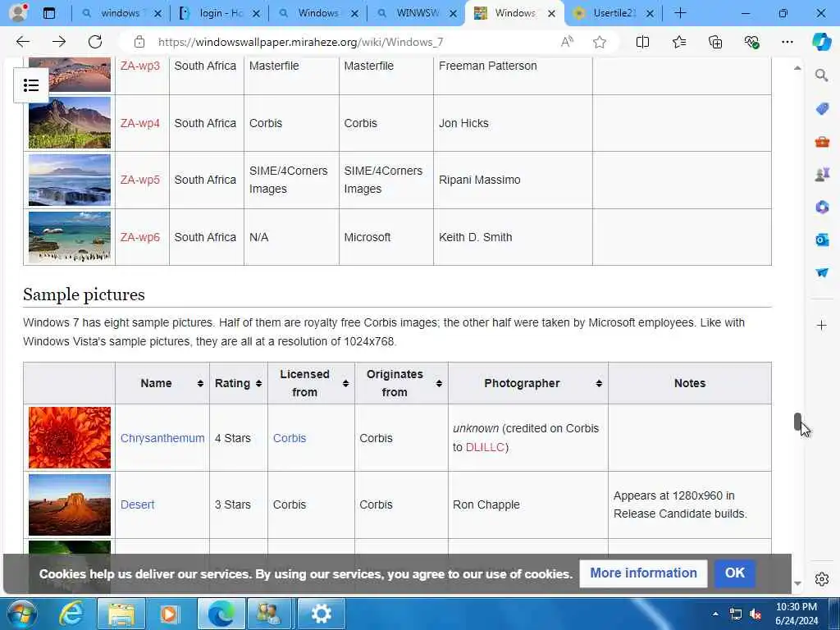Click the page vertical scrollbar thumb
The image size is (840, 630).
797,422
